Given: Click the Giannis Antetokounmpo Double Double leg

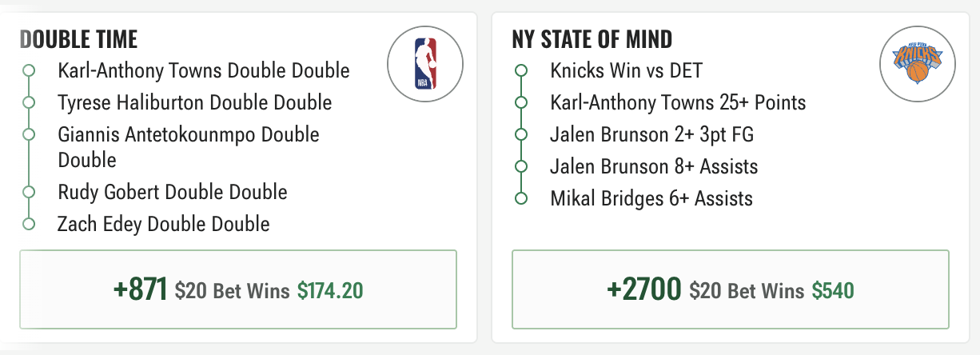Looking at the screenshot, I should point(189,147).
